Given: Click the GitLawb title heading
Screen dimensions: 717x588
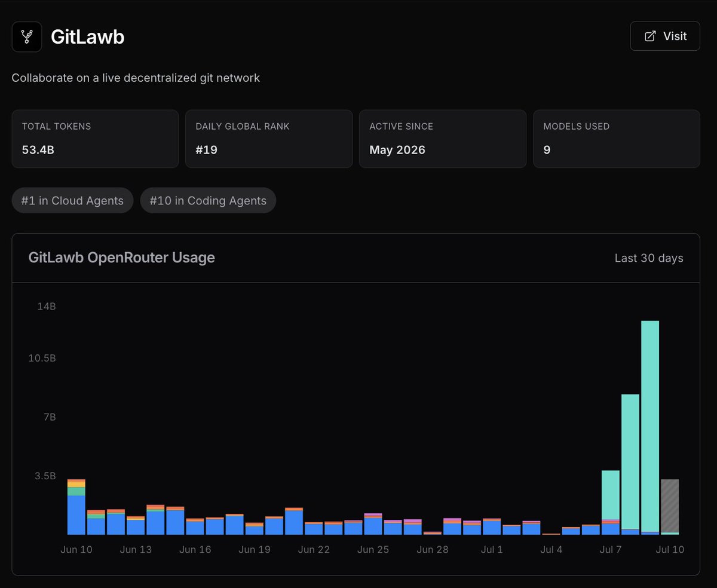Looking at the screenshot, I should pyautogui.click(x=88, y=36).
